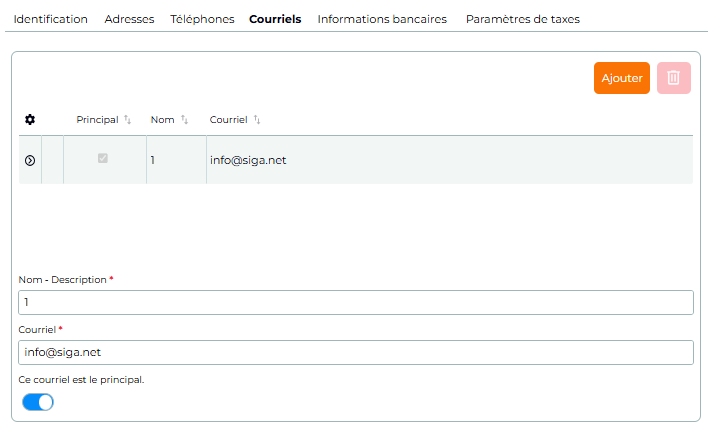Viewport: 711px width, 434px height.
Task: Click the Courriel column header
Action: (229, 120)
